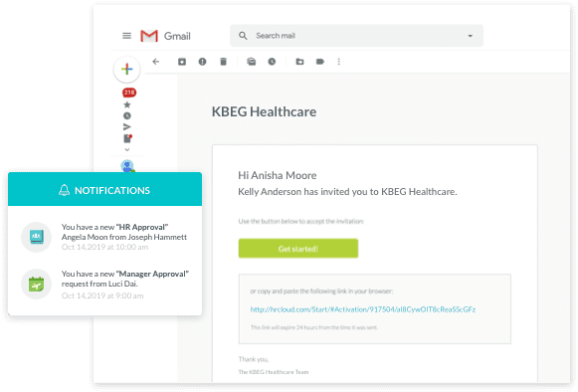Image resolution: width=578 pixels, height=392 pixels.
Task: Click the KBEG Healthcare email heading
Action: pyautogui.click(x=264, y=111)
